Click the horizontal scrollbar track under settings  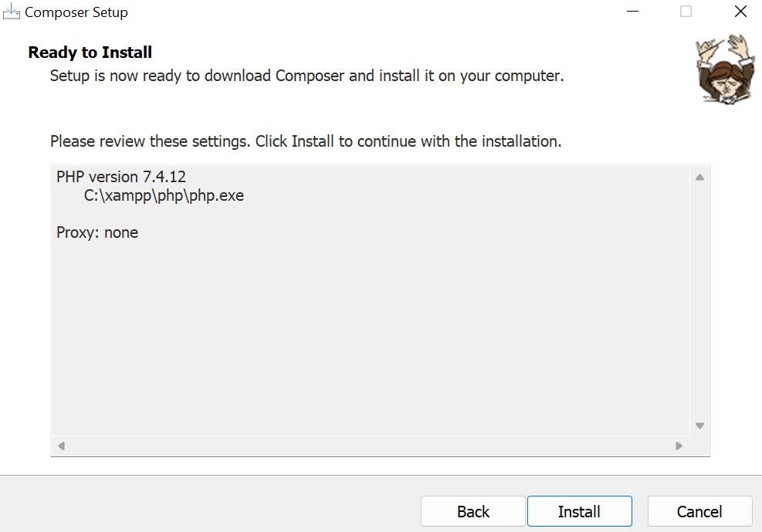tap(370, 446)
